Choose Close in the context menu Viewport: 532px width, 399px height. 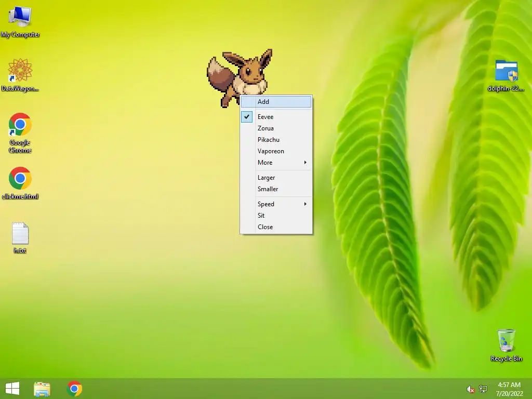pos(276,227)
